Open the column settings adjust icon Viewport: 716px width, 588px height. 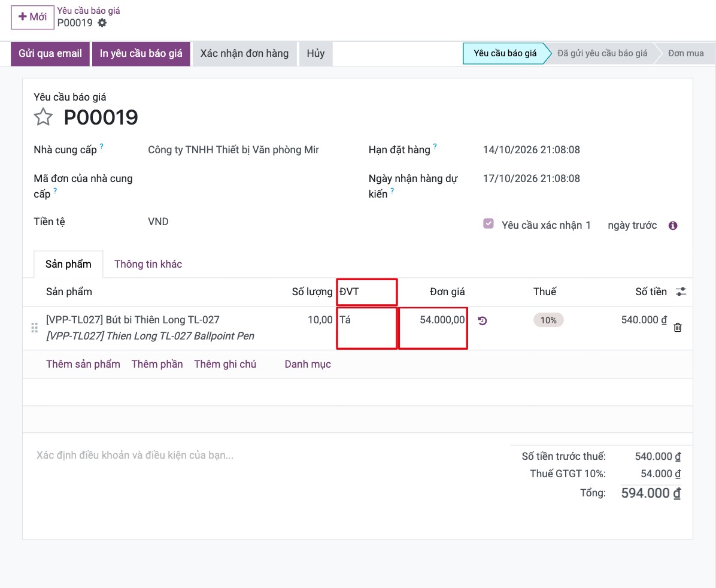[681, 292]
